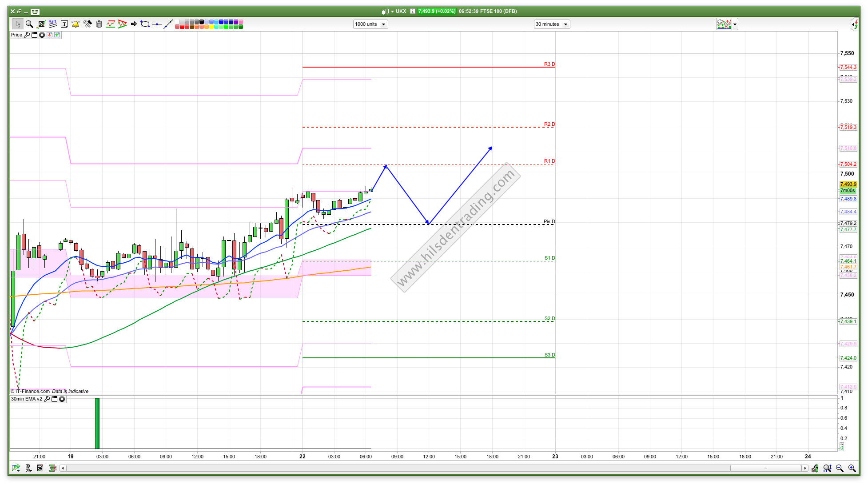Select the Raff regression channel tool

[52, 24]
